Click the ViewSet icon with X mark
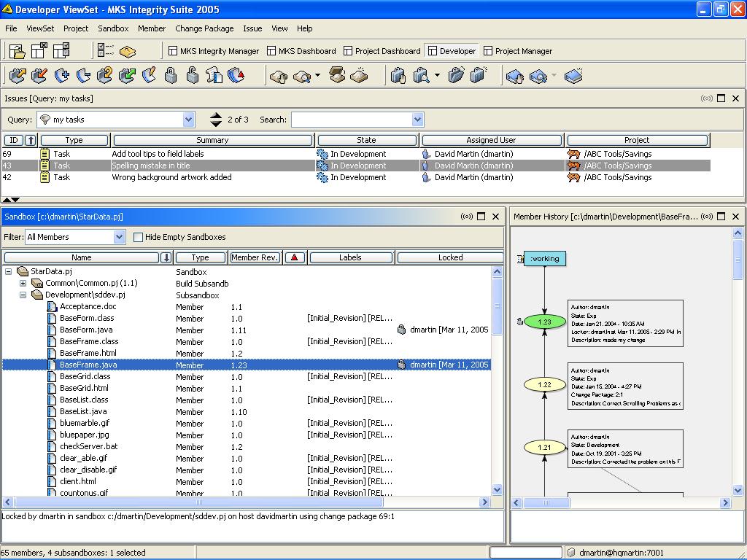747x560 pixels. pyautogui.click(x=39, y=50)
